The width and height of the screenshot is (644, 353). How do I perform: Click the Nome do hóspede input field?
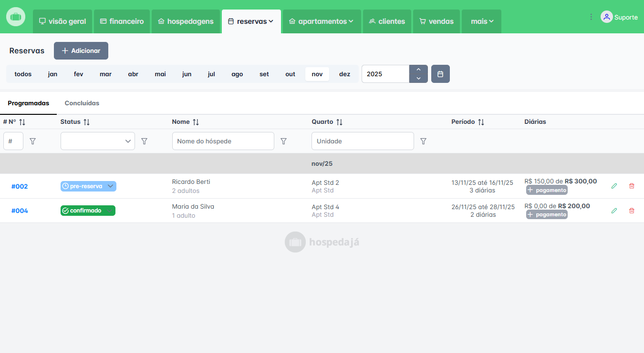tap(223, 141)
